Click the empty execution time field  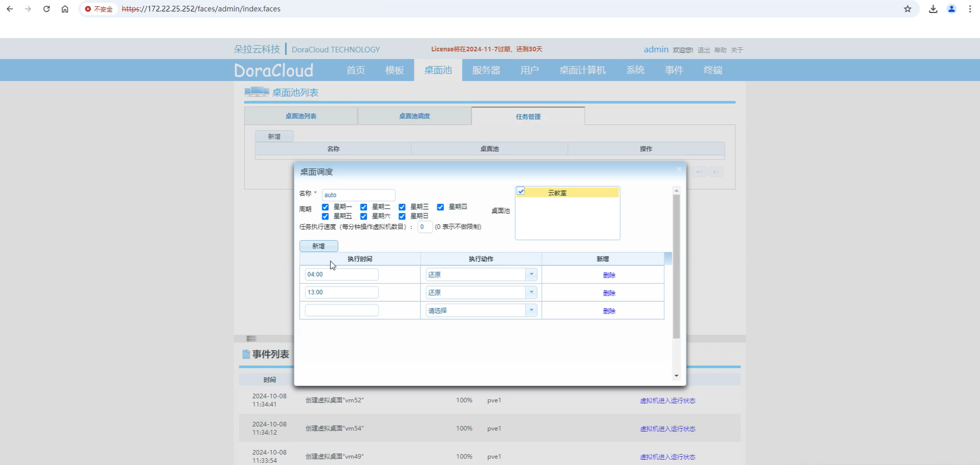click(342, 310)
